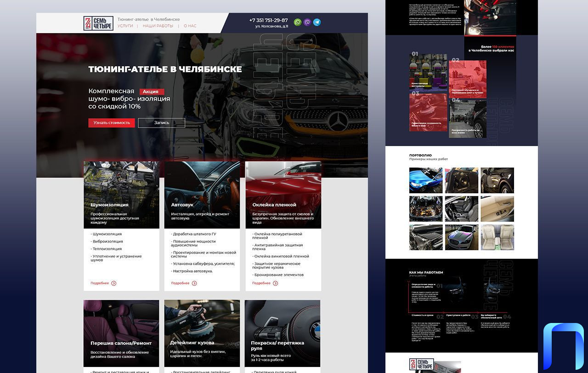This screenshot has height=373, width=588.
Task: Click "- Защитное керамическое покрытие кузова"
Action: click(x=276, y=266)
